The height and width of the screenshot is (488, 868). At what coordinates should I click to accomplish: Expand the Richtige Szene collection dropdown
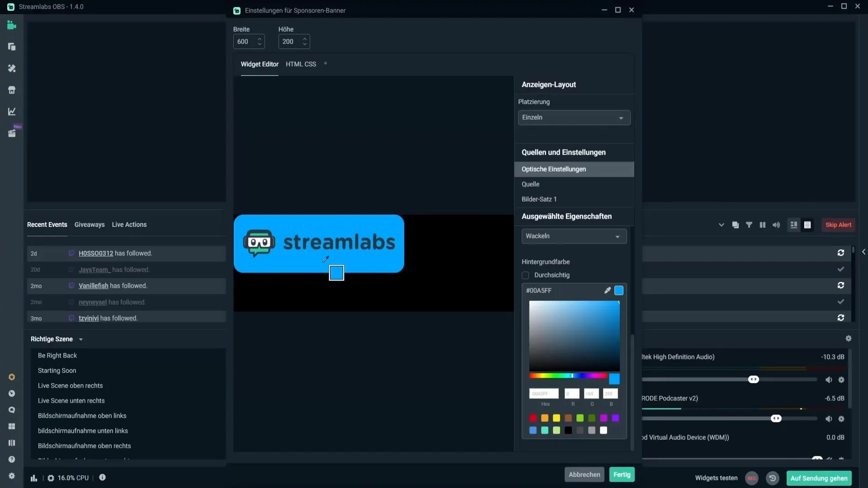tap(81, 339)
